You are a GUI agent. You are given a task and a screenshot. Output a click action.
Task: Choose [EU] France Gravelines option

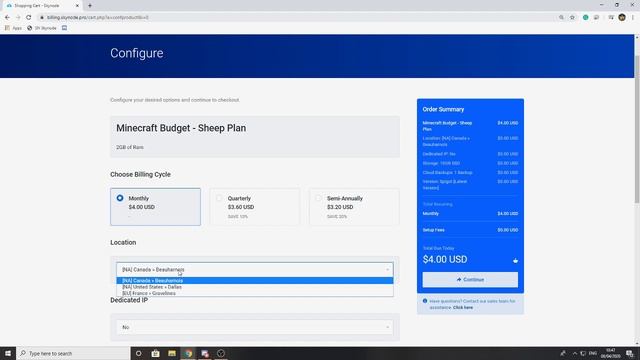pos(255,293)
